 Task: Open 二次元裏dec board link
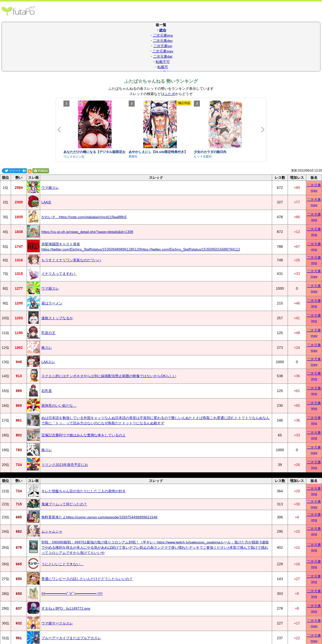[163, 41]
